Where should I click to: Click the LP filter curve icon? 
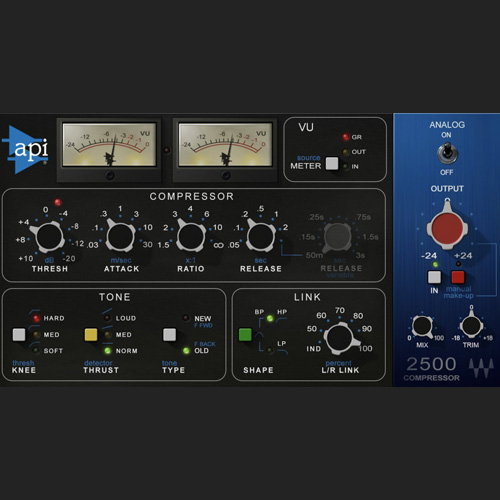tap(282, 351)
